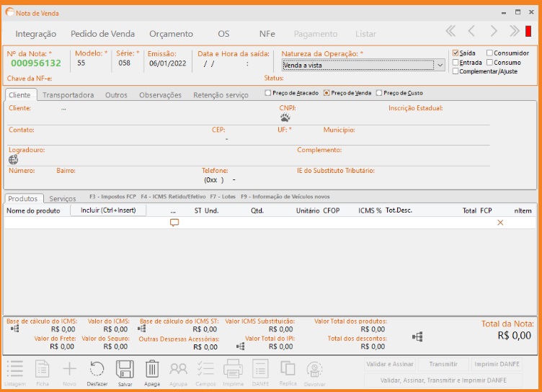Click the Salvar disk icon
542x392 pixels.
tap(125, 370)
